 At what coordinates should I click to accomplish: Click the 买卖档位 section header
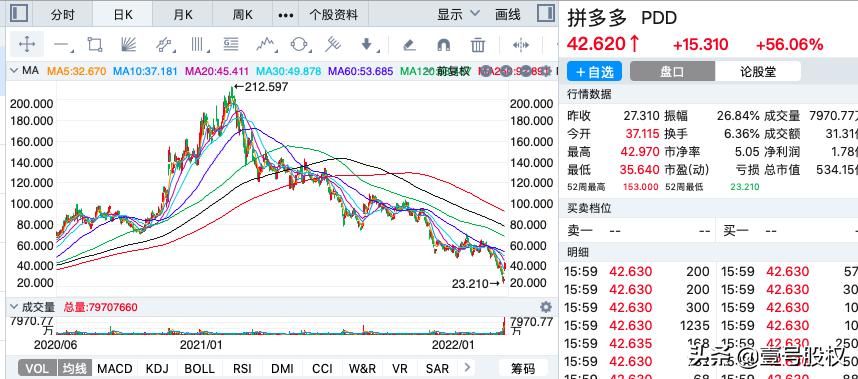[589, 208]
